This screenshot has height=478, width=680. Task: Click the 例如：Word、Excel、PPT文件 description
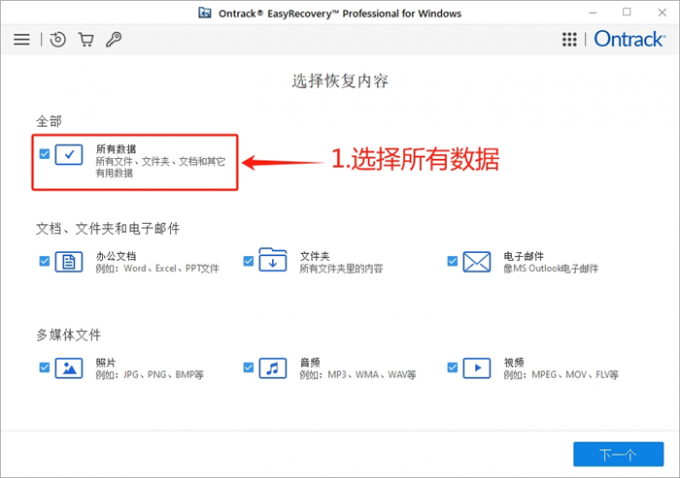coord(157,268)
